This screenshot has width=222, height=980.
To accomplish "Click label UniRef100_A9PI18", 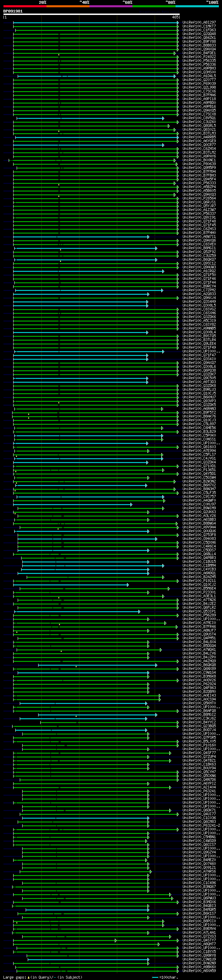I will 199,99.
